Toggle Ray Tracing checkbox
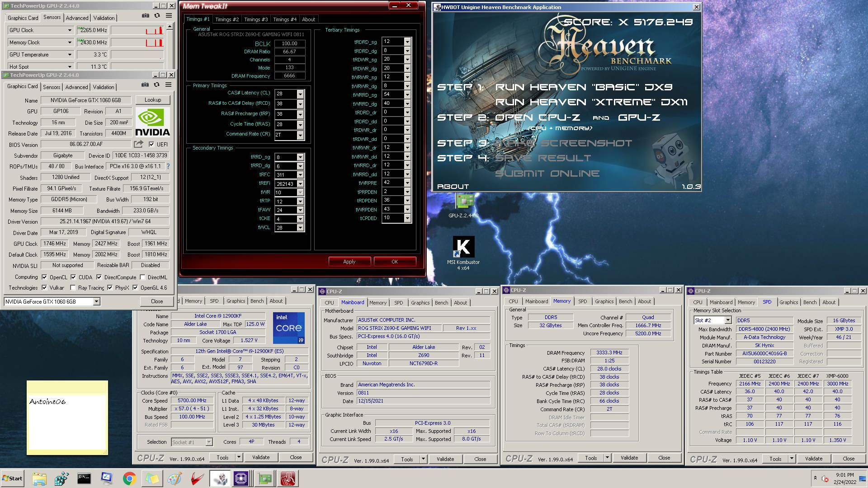This screenshot has width=868, height=488. click(73, 288)
